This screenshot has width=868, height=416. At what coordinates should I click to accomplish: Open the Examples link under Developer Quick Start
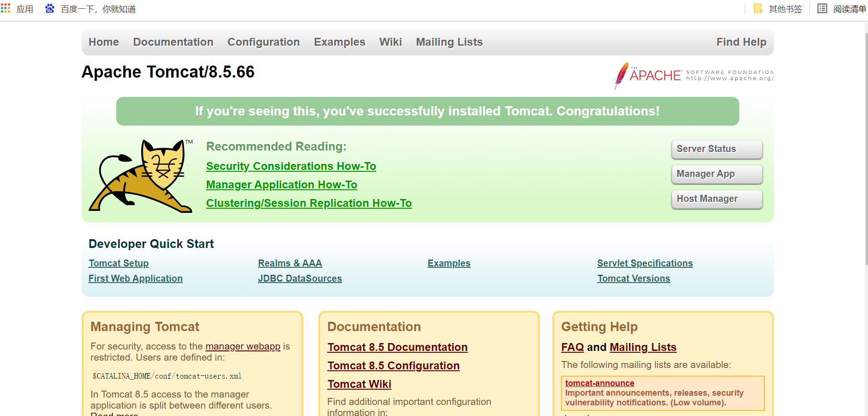pos(449,263)
